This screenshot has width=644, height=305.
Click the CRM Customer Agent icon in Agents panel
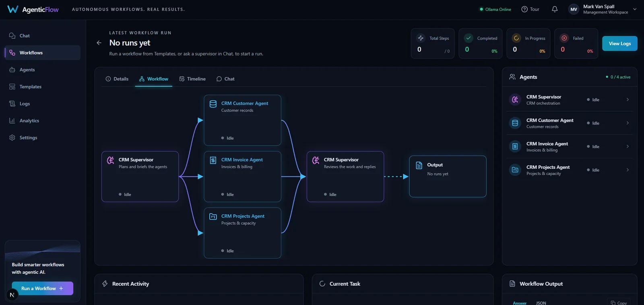coord(515,123)
